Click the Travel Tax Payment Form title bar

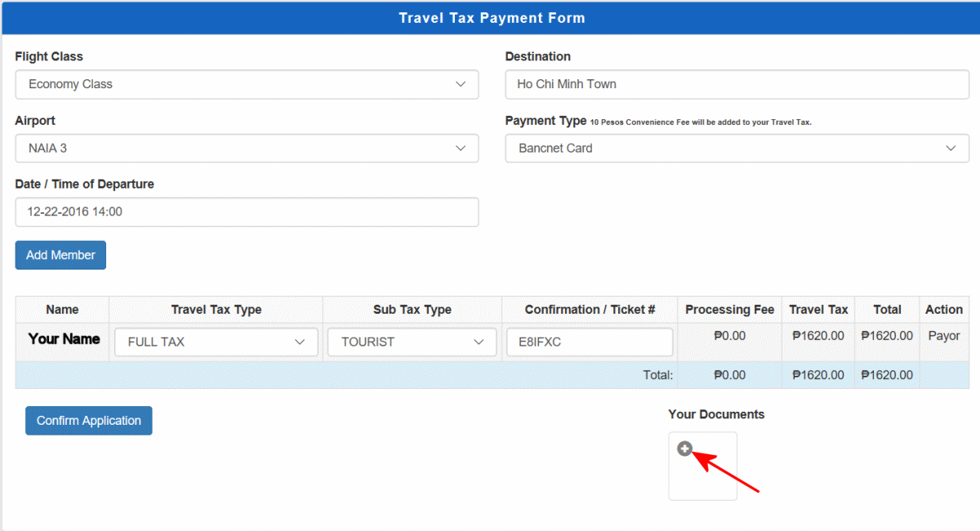click(491, 18)
